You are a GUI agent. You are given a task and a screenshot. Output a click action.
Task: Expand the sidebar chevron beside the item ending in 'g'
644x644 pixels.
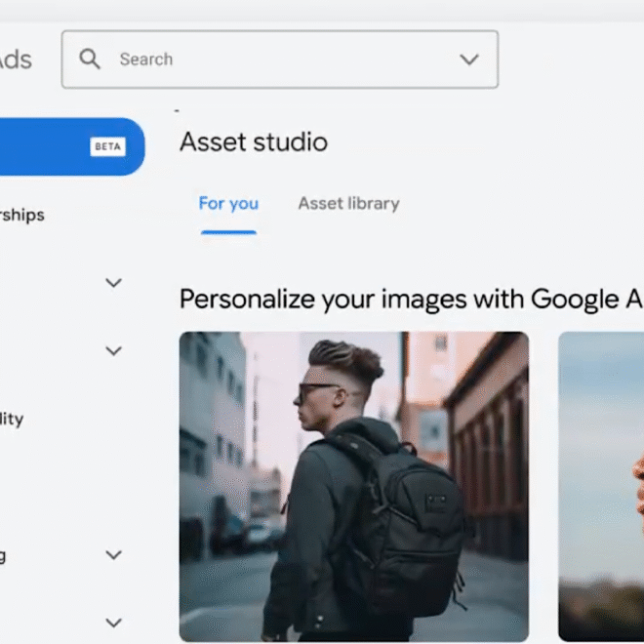114,555
